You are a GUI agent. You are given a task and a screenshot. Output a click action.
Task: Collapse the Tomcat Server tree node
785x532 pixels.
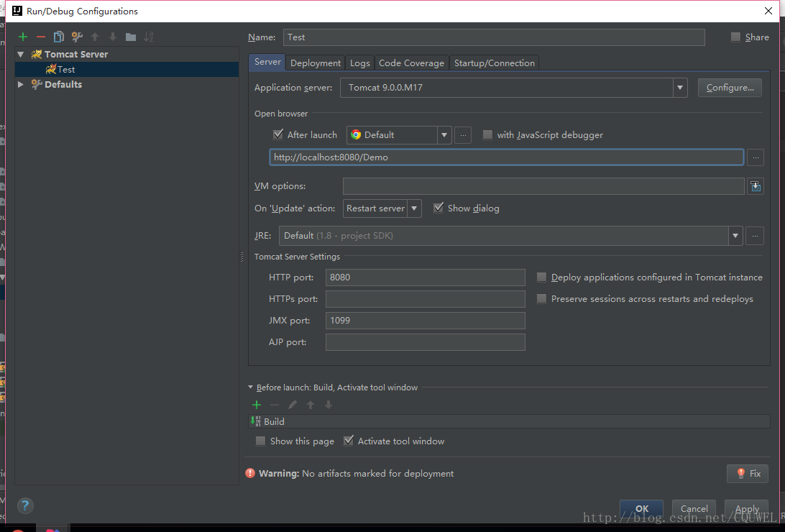21,54
